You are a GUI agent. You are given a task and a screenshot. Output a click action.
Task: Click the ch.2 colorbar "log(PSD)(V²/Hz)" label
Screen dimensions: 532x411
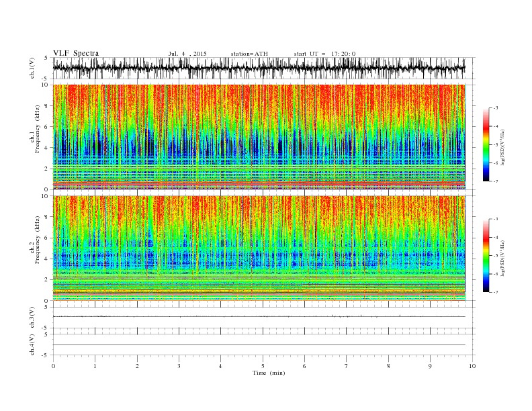point(503,258)
